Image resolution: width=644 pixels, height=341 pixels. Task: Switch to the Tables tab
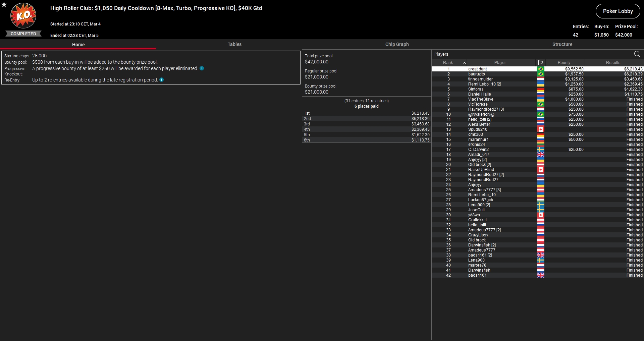pos(234,44)
